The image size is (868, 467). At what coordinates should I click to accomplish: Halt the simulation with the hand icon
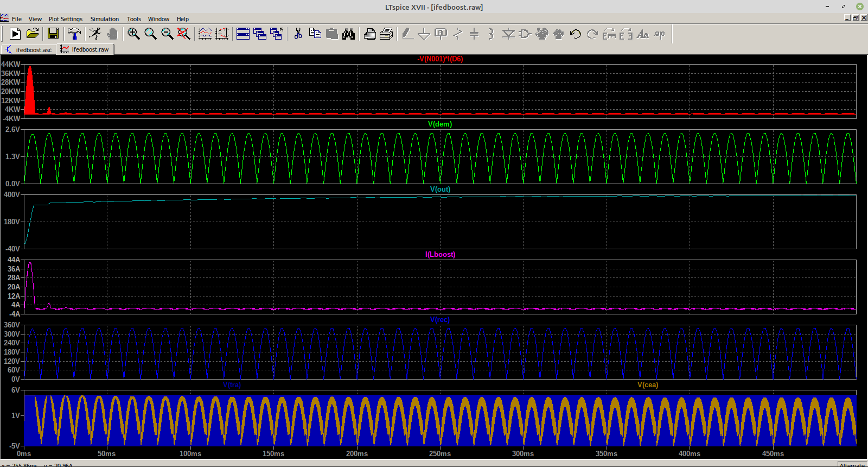[112, 34]
